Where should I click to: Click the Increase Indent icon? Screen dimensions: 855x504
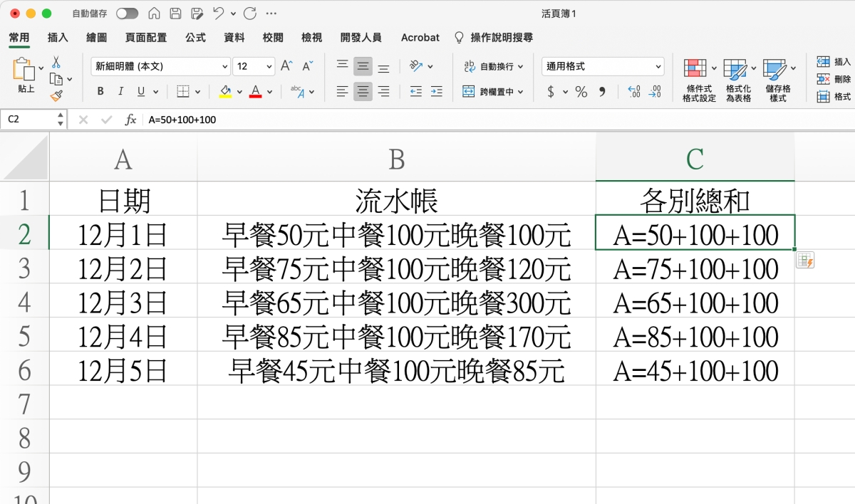436,92
